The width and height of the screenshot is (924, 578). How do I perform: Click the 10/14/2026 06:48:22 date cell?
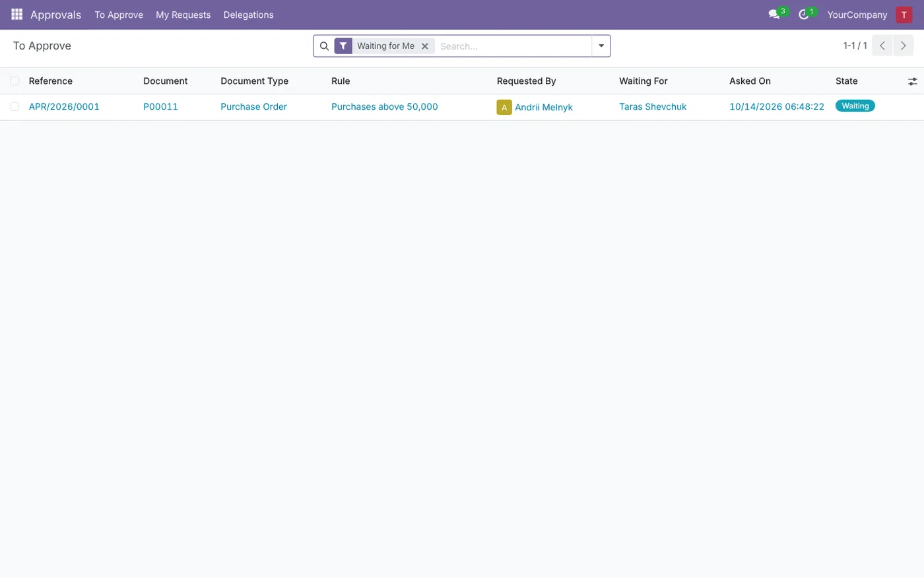777,106
